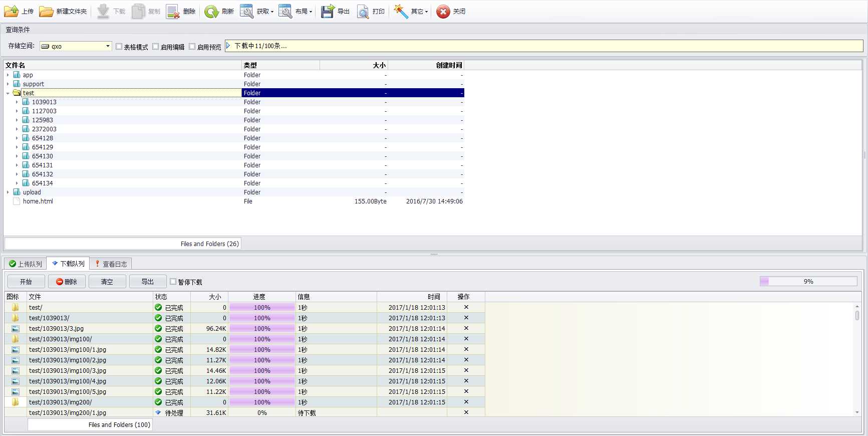
Task: Remove the test/ row using its X icon
Action: 466,307
